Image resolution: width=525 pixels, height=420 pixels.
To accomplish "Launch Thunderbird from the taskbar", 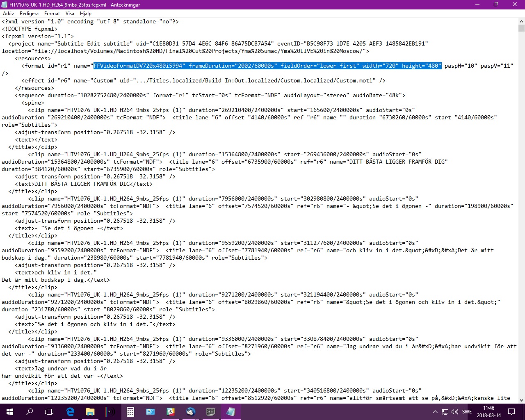I will [190, 411].
